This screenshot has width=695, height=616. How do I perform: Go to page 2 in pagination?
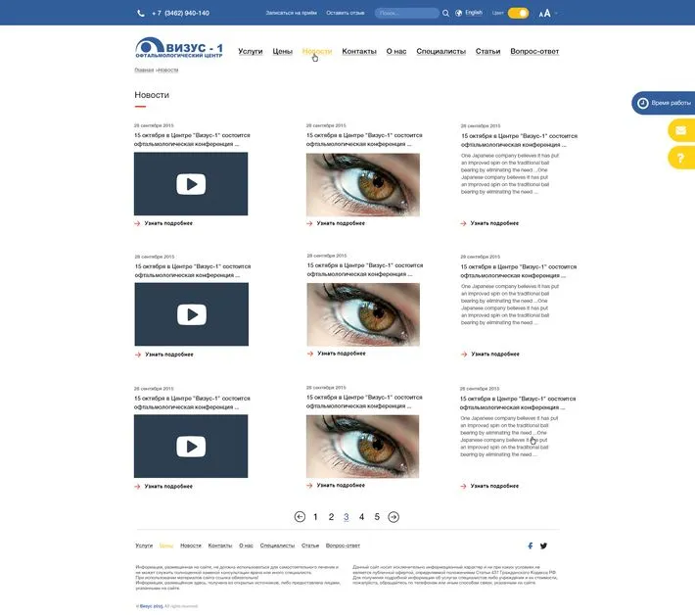(331, 517)
